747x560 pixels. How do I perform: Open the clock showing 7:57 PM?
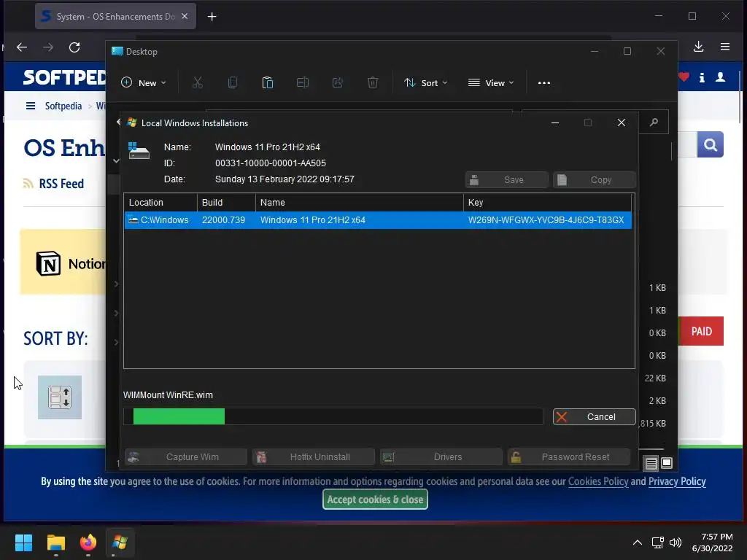(712, 542)
